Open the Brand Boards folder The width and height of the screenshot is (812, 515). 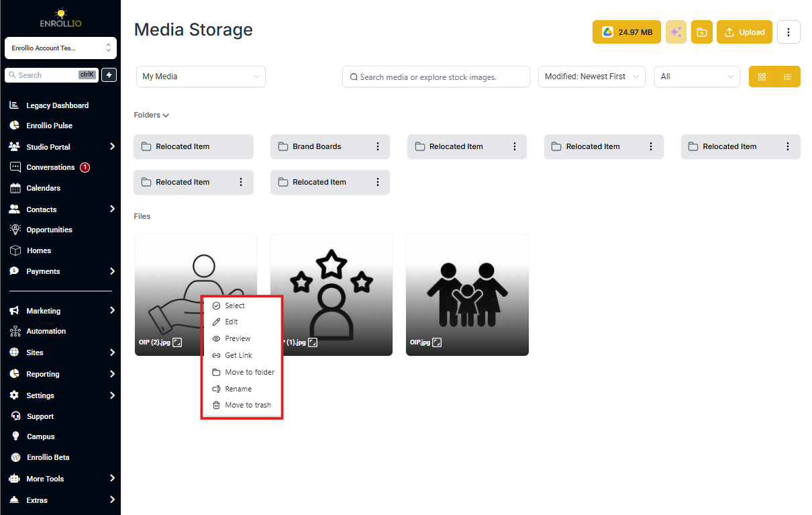coord(317,146)
